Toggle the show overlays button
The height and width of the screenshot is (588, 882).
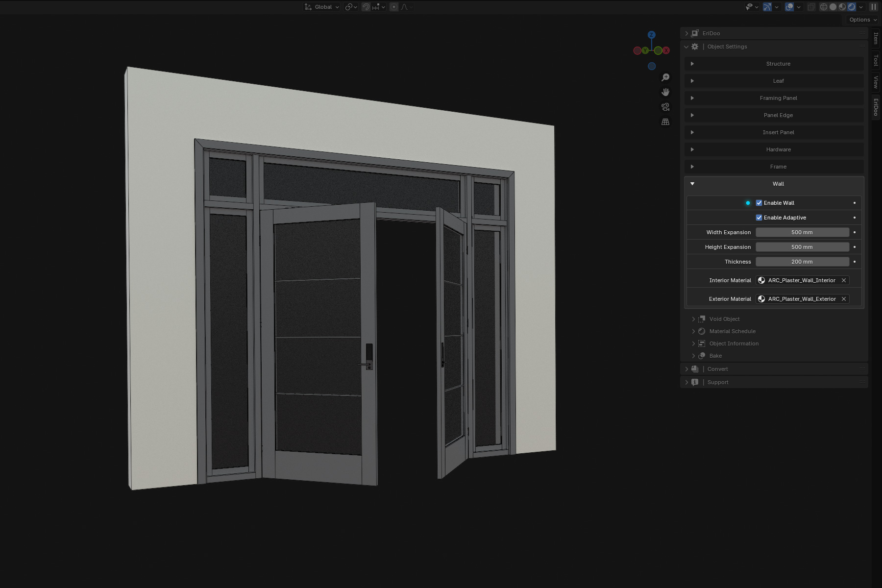[x=789, y=7]
